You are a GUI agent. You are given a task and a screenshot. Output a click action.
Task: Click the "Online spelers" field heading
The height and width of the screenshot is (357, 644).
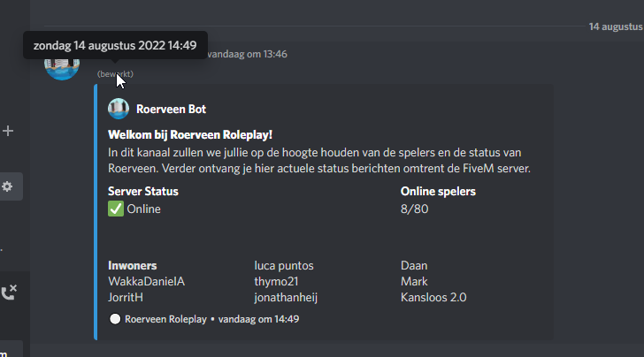[x=438, y=191]
